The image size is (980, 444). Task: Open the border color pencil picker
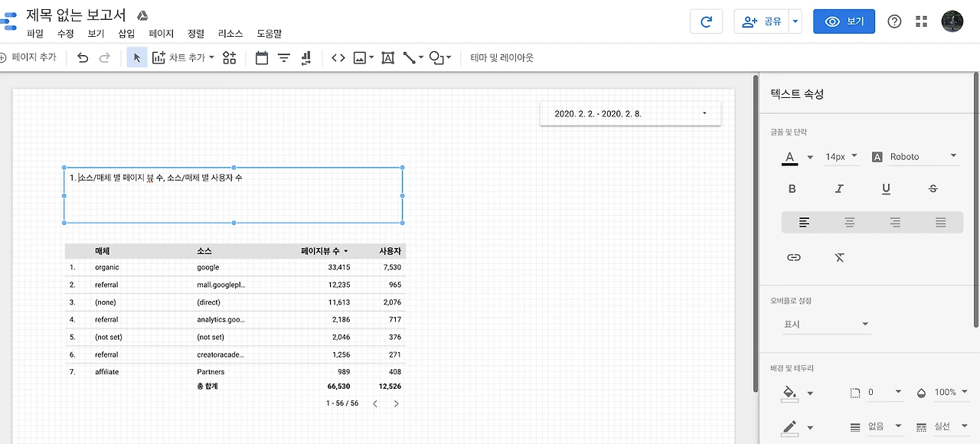tap(796, 427)
